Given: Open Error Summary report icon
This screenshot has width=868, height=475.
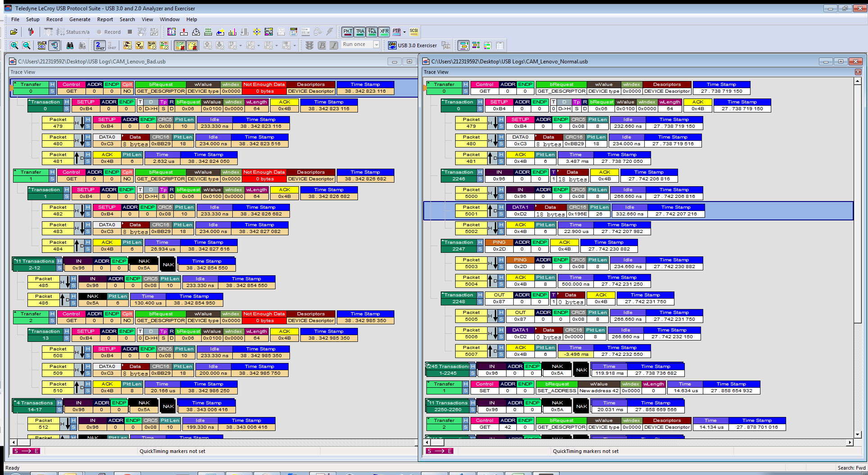Looking at the screenshot, I should [184, 32].
